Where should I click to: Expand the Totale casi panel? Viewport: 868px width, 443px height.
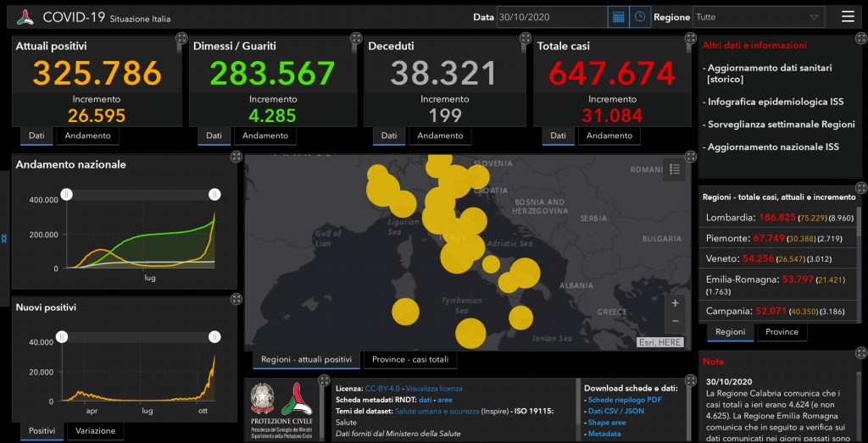pos(691,38)
